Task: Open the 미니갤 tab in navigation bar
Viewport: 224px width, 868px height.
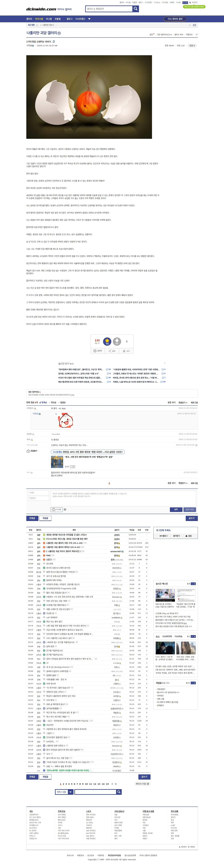Action: coord(49,19)
